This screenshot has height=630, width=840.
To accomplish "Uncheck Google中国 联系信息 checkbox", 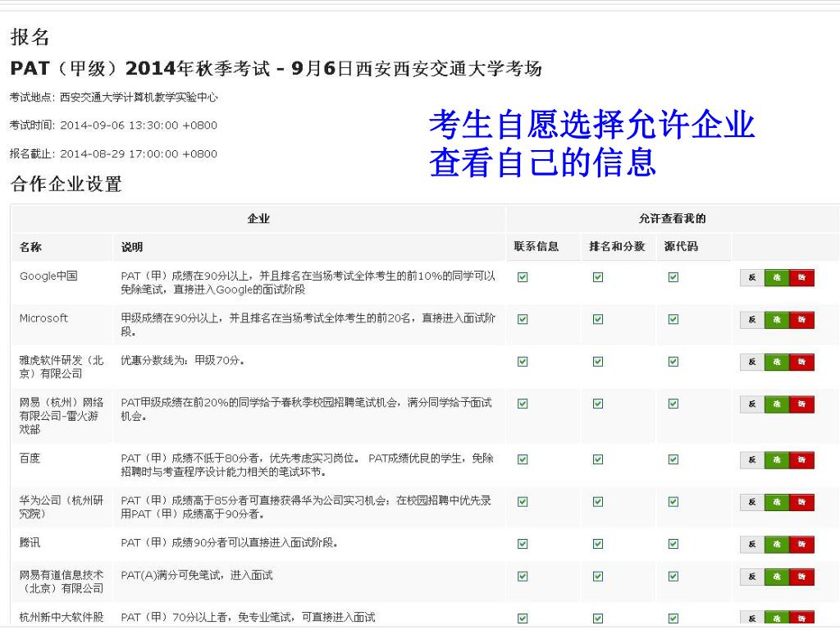I will point(523,277).
